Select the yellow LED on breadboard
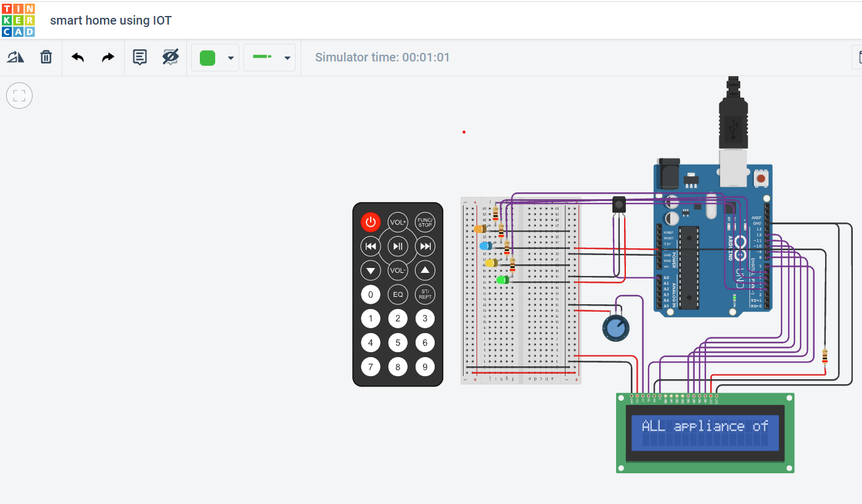The width and height of the screenshot is (862, 504). click(x=491, y=262)
